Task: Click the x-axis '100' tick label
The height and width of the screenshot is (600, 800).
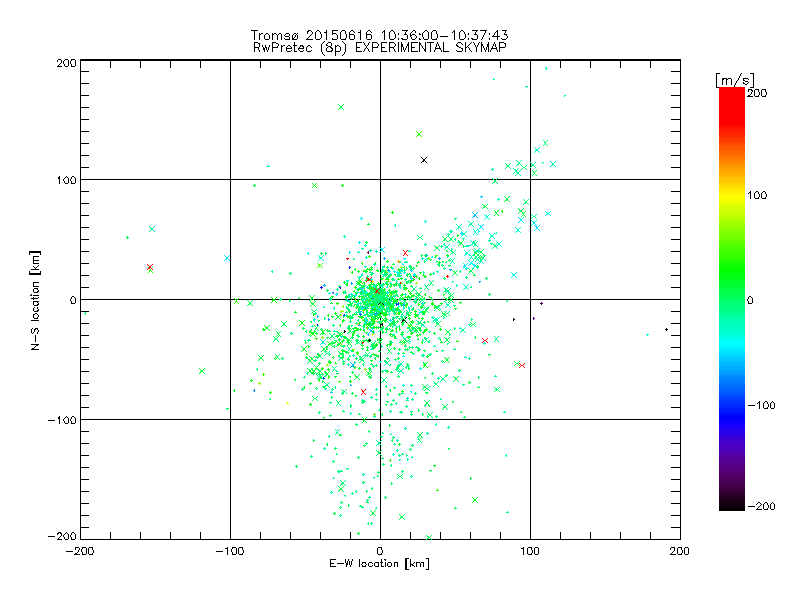Action: tap(530, 551)
